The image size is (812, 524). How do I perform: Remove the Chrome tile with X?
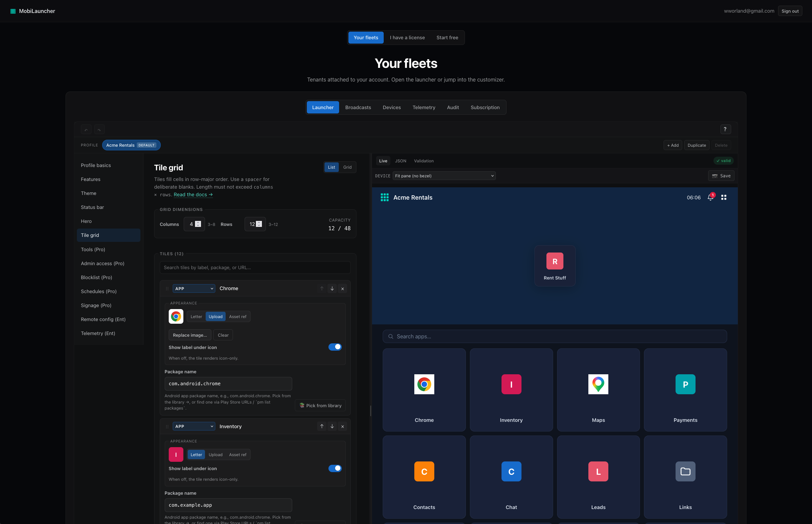pos(343,288)
